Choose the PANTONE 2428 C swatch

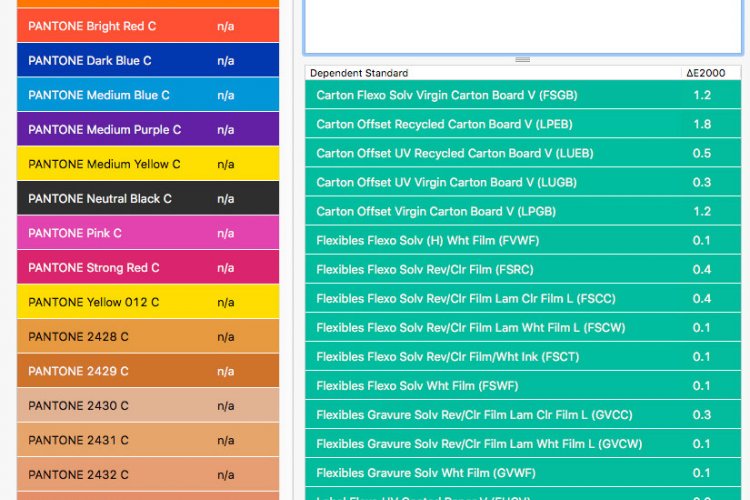click(148, 336)
